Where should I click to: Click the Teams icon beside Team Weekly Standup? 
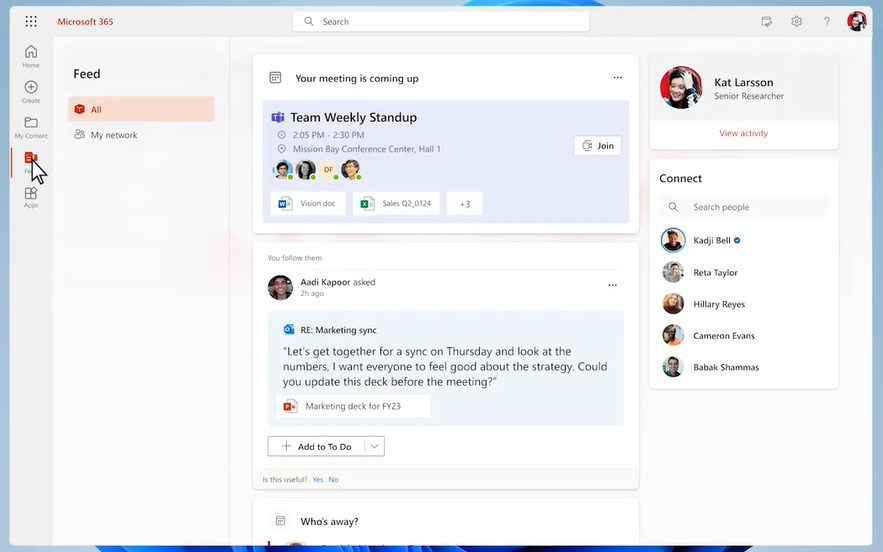(x=278, y=117)
